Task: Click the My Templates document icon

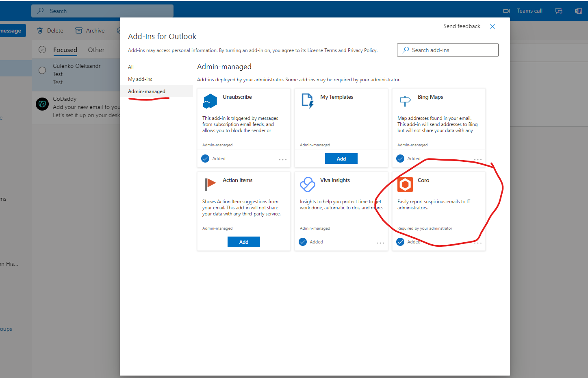Action: (308, 101)
